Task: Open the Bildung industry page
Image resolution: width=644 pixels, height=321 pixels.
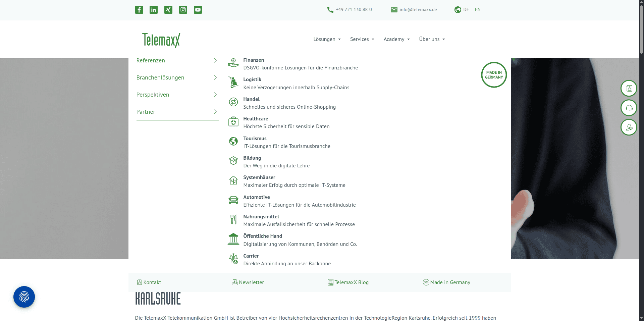Action: click(252, 158)
